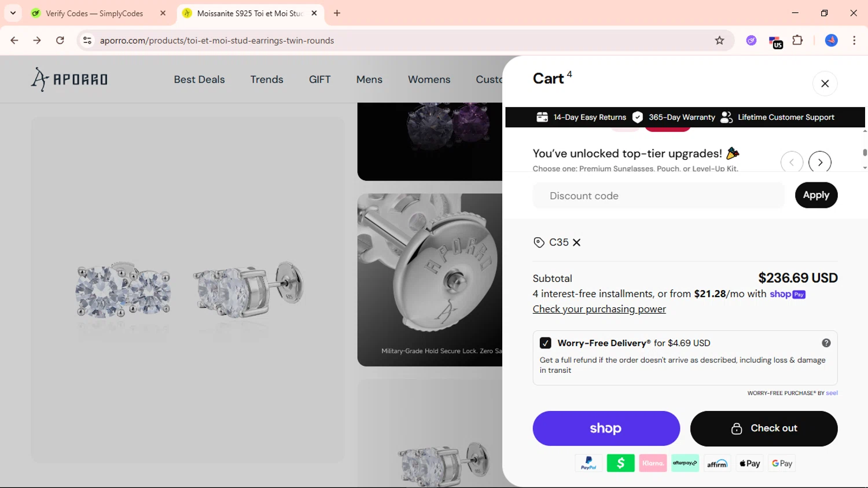Click the Shop Pay logo in installments text
868x488 pixels.
[788, 294]
